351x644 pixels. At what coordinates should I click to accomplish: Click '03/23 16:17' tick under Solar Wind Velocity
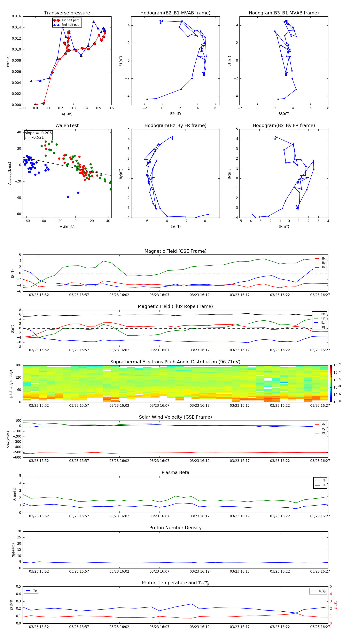pyautogui.click(x=240, y=461)
